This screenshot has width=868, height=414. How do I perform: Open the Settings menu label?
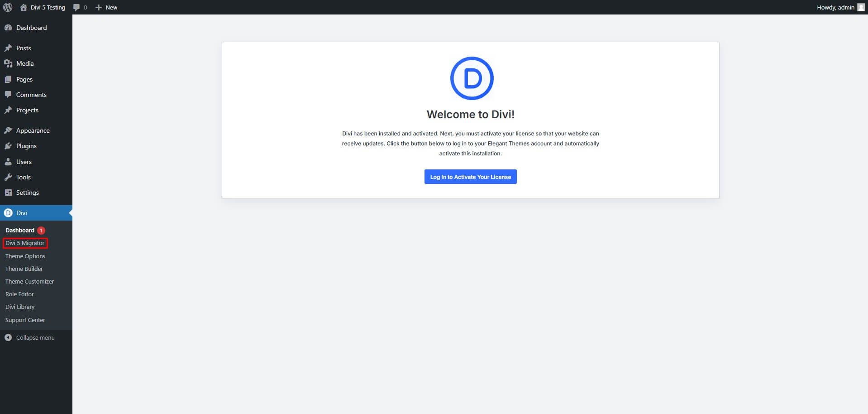coord(28,193)
